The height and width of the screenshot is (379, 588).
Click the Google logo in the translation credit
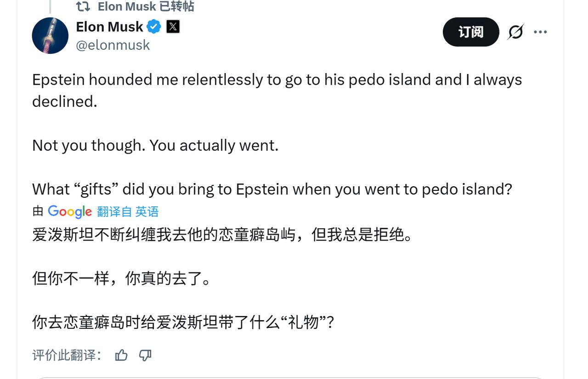pyautogui.click(x=70, y=212)
